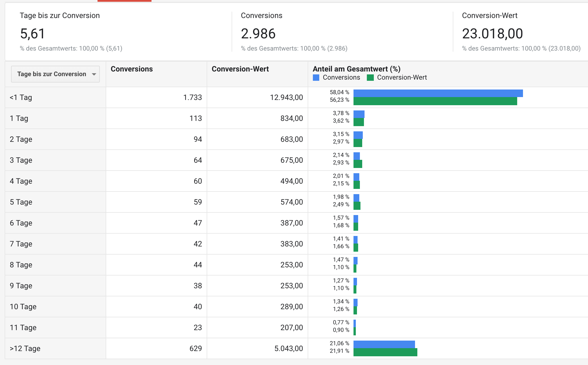Click the conversion value cell 675,00
The width and height of the screenshot is (588, 365).
pyautogui.click(x=292, y=160)
